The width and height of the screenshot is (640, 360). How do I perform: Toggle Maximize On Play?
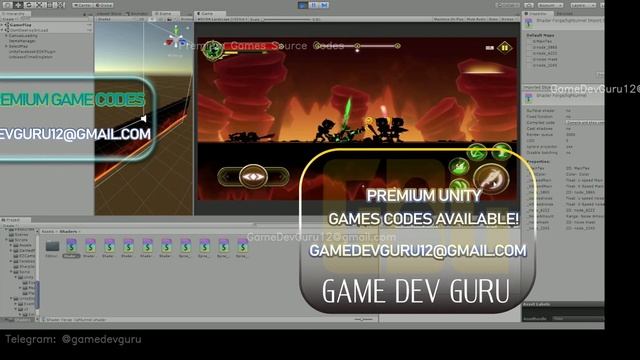click(x=449, y=19)
